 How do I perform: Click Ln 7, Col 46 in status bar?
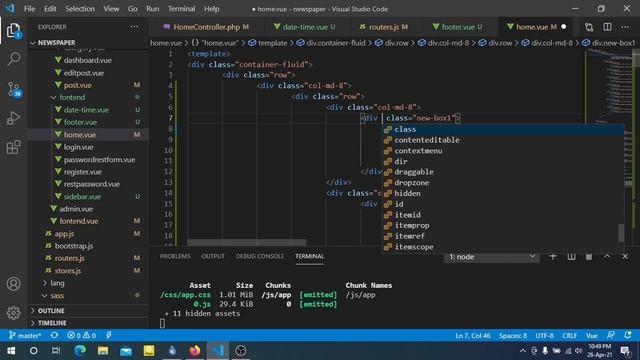(x=473, y=336)
